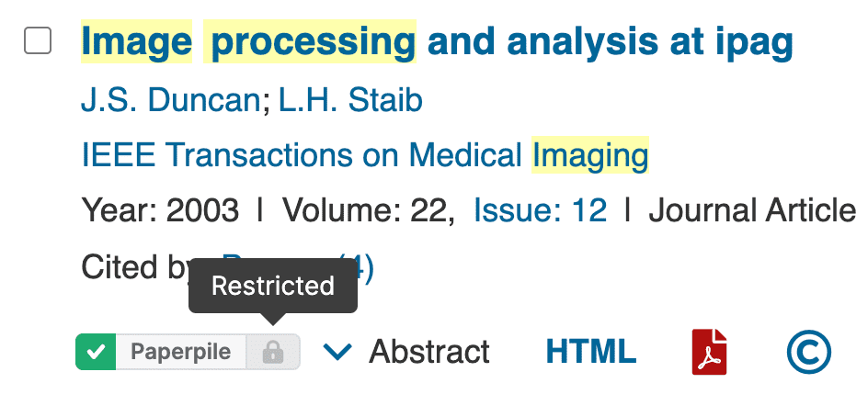This screenshot has width=868, height=417.
Task: Open the IEEE Transactions on Medical Imaging journal
Action: (364, 155)
